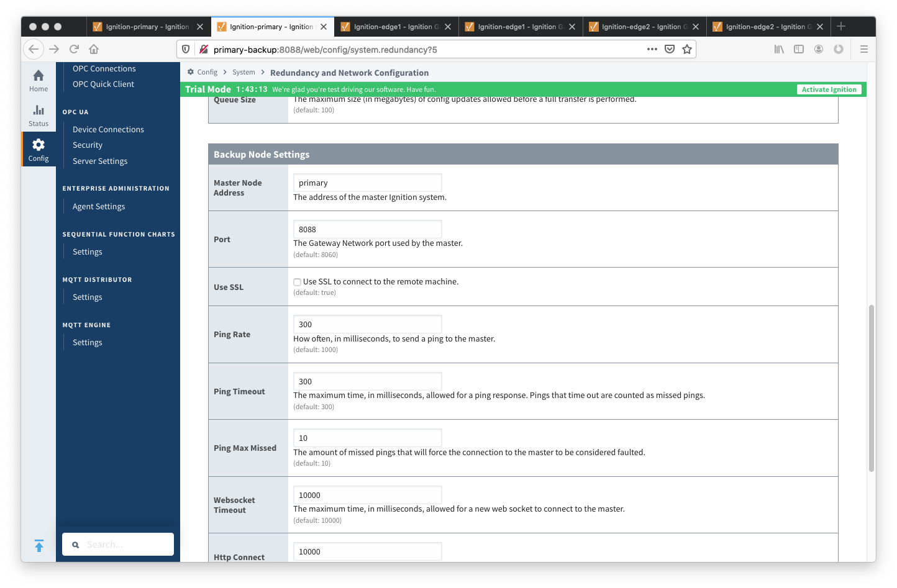Screen dimensions: 897x588
Task: Click the extension icon next to the account icon
Action: click(839, 49)
